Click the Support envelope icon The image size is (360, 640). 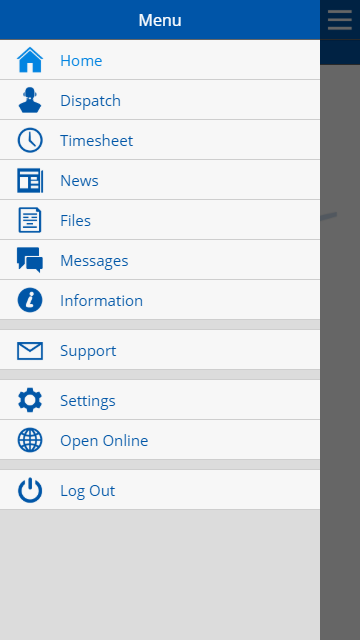[x=30, y=351]
